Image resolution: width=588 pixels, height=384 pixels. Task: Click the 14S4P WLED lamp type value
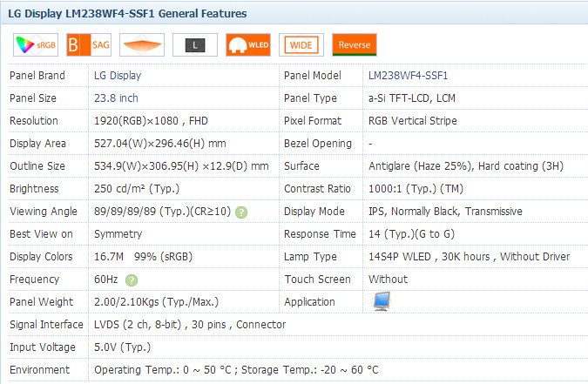[469, 257]
